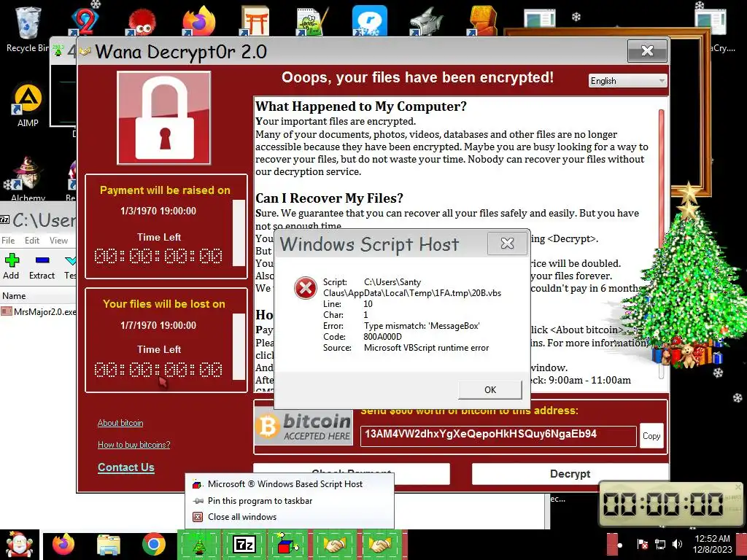The width and height of the screenshot is (747, 560).
Task: Click the second handshake taskbar item
Action: (379, 545)
